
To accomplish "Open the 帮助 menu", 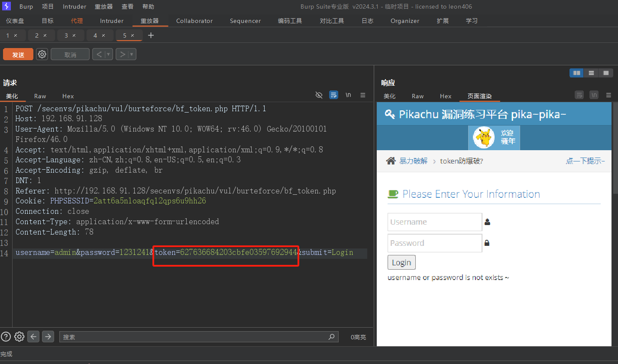I will 148,6.
